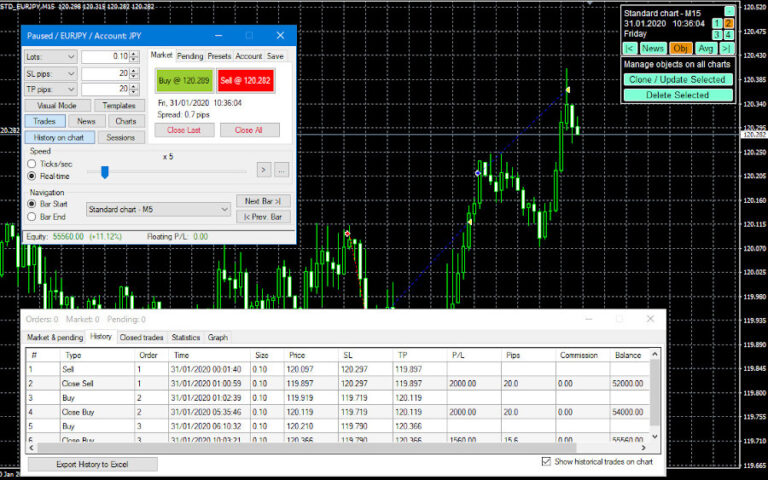768x480 pixels.
Task: Click the go-to-end >| button in chart panel
Action: click(x=727, y=48)
